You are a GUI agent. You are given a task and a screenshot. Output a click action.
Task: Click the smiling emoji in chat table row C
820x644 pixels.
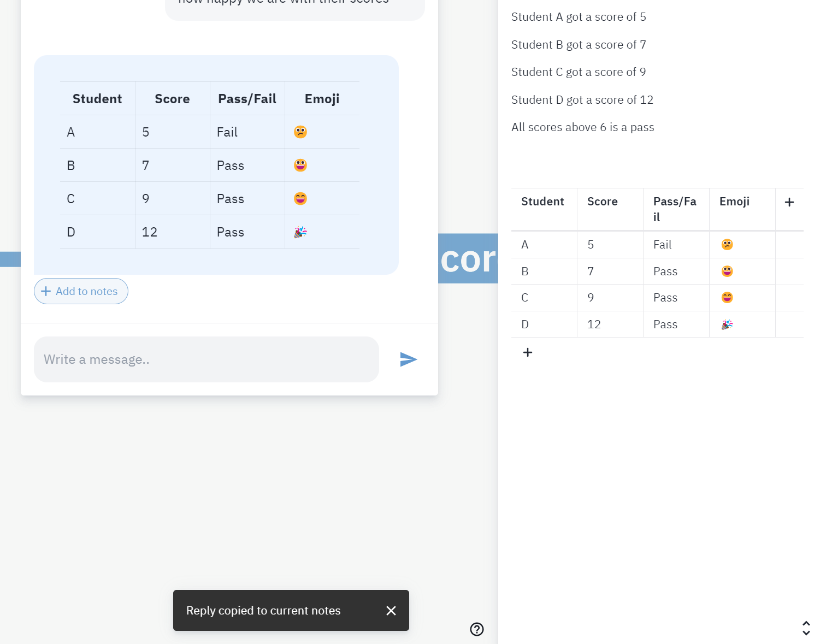click(x=300, y=199)
